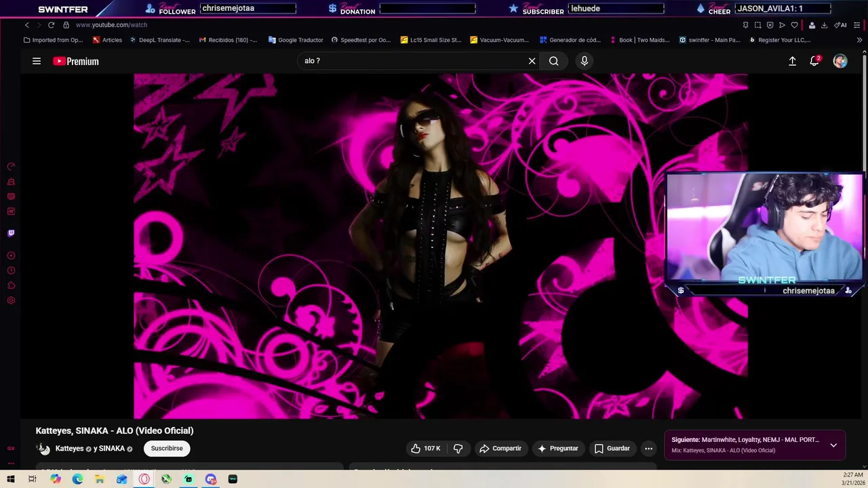
Task: Open the sidebar GX Cleaner icon
Action: 11,182
